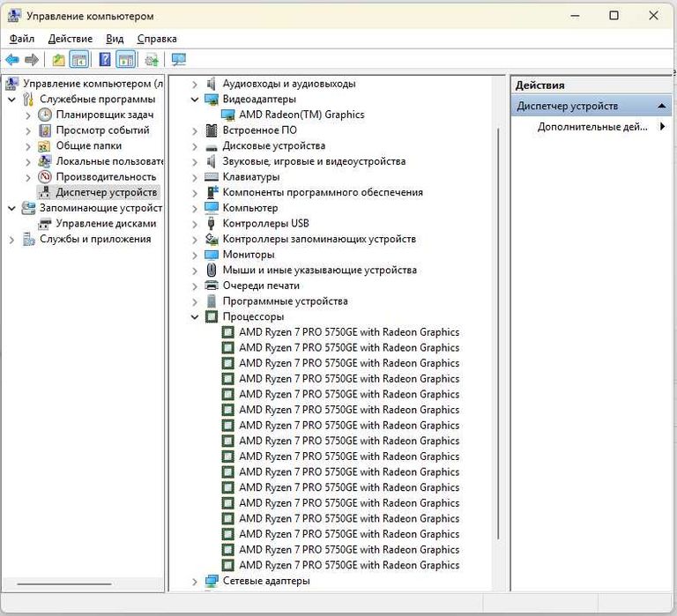The image size is (677, 616).
Task: Click the Производительность icon
Action: [45, 177]
